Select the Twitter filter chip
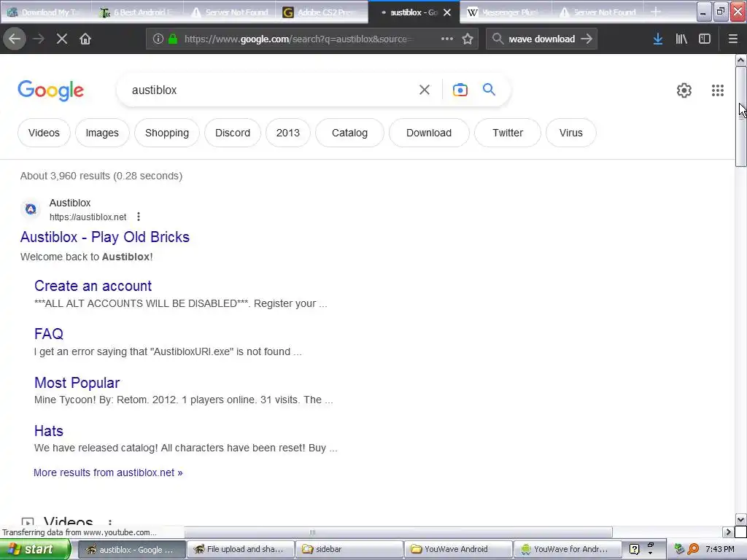Screen dimensions: 747x560 (x=508, y=133)
